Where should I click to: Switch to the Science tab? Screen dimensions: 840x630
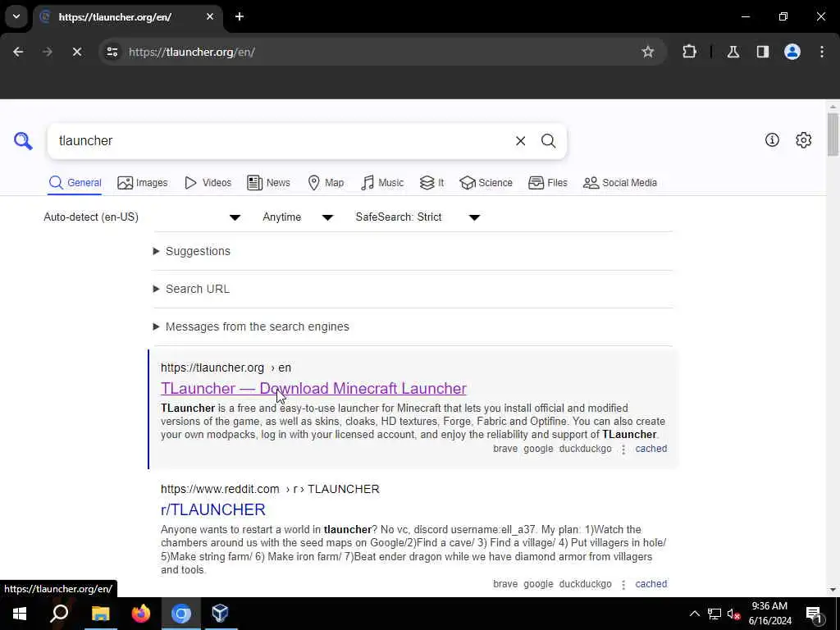pos(486,183)
